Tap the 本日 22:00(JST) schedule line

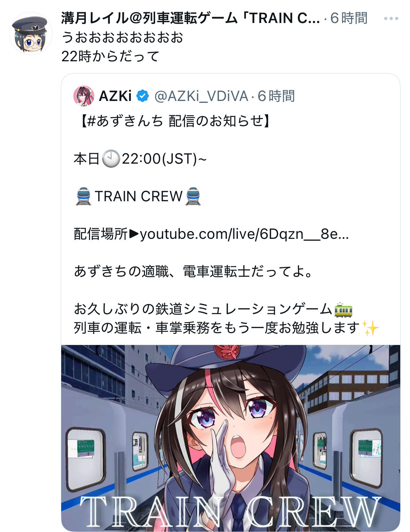click(140, 159)
